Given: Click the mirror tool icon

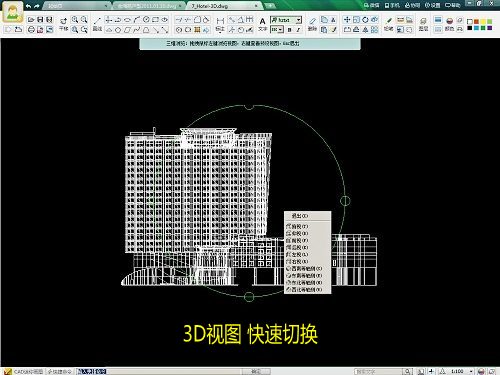Looking at the screenshot, I should (x=365, y=30).
